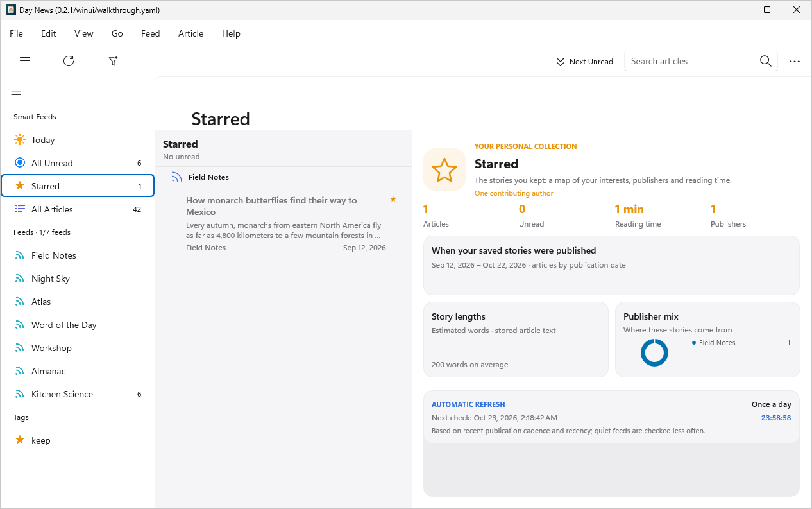This screenshot has height=509, width=812.
Task: Click the feed icon beside Workshop
Action: pyautogui.click(x=20, y=348)
